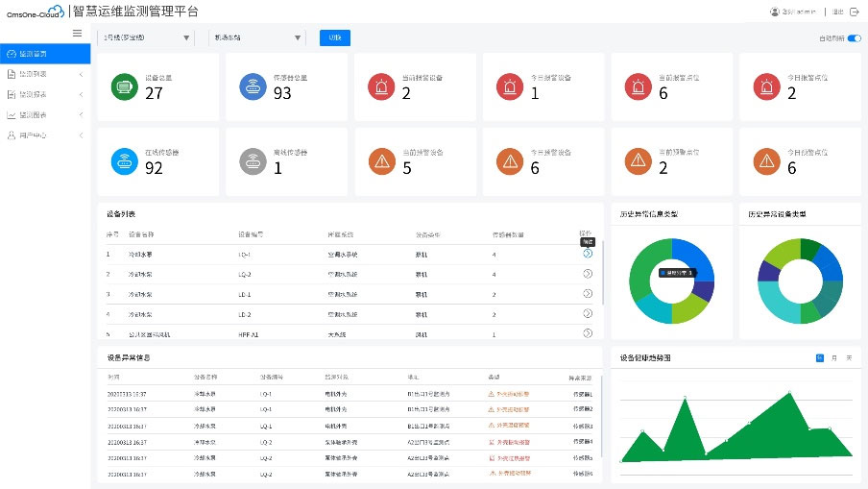Screen dimensions: 868x489
Task: Open the line selection dropdown (1号线)
Action: point(146,38)
